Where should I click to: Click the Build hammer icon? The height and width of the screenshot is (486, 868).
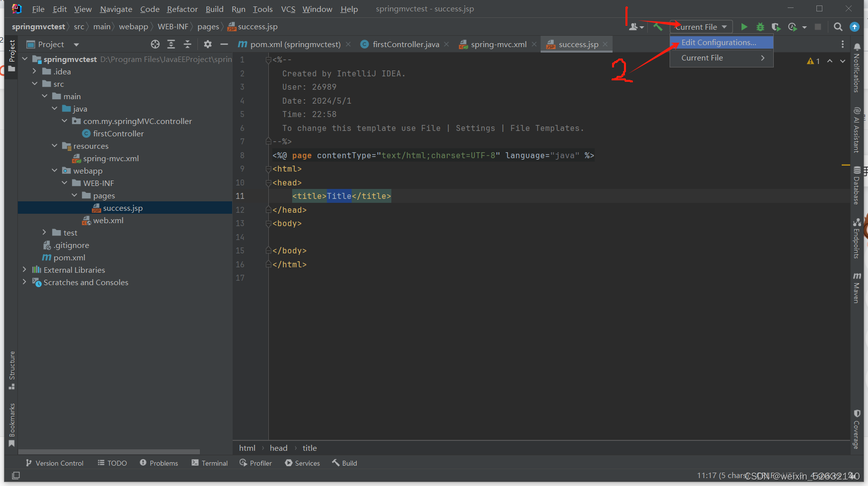[658, 27]
